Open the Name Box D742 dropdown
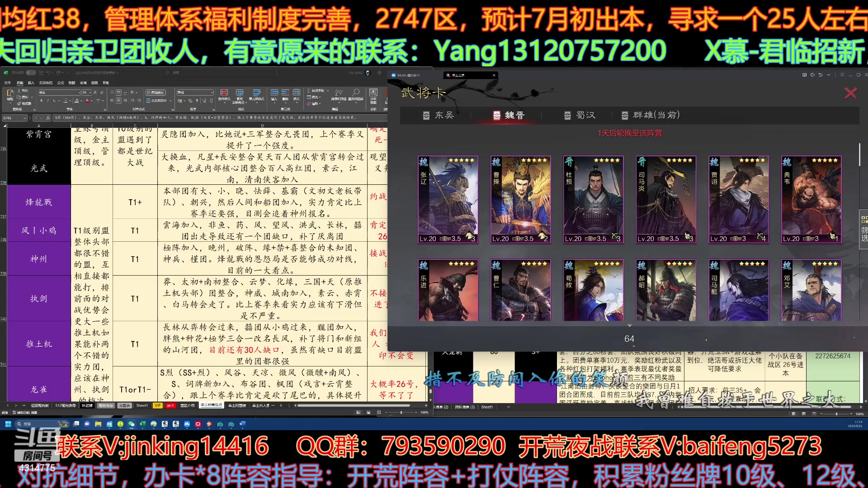868x488 pixels. tap(25, 118)
